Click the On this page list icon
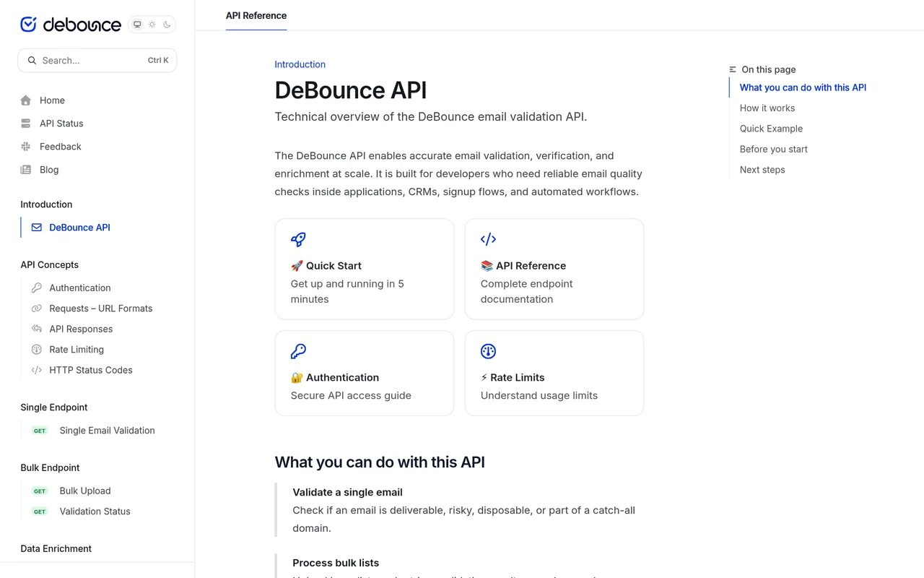The image size is (924, 578). click(x=733, y=69)
